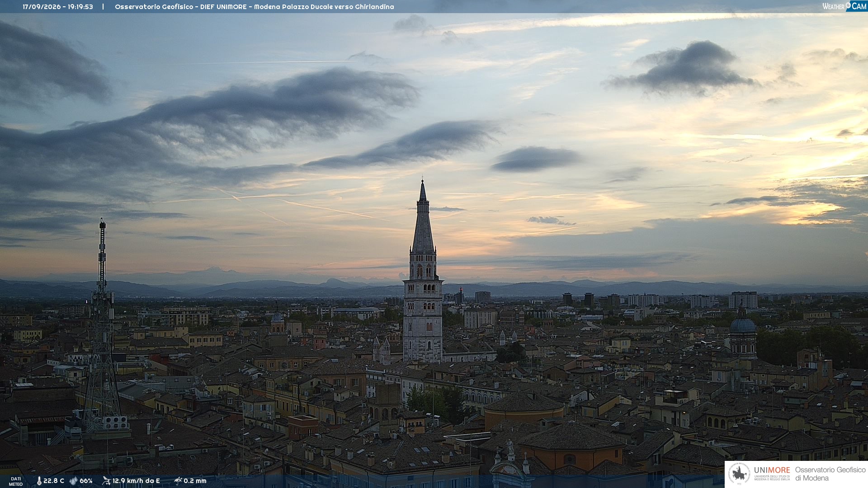
Task: Click the rain umbrella precipitation icon
Action: click(x=178, y=481)
